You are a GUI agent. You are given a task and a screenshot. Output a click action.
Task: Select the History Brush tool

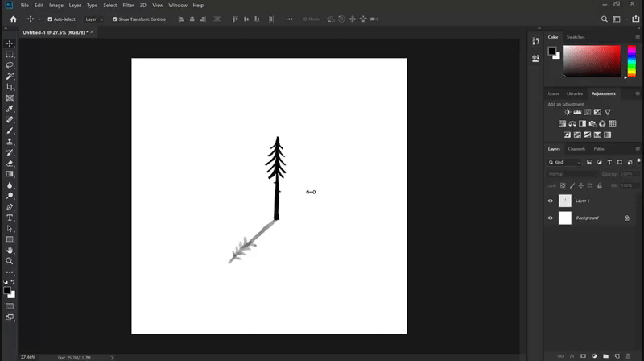10,152
